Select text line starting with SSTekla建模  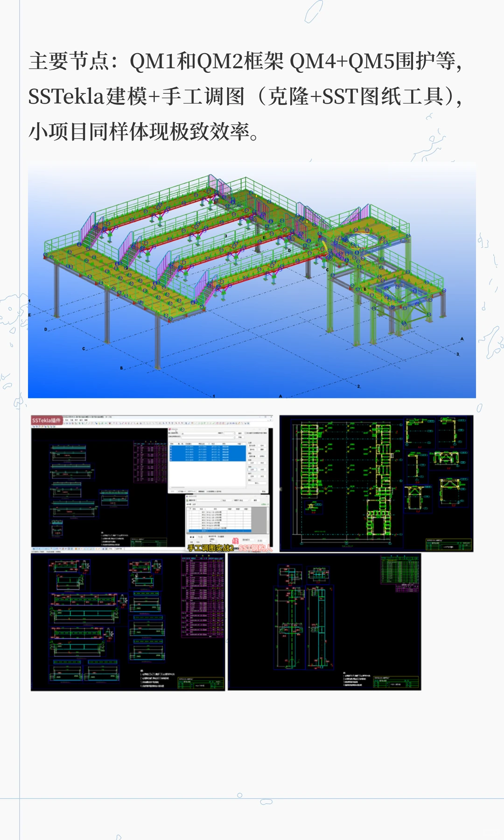point(245,97)
